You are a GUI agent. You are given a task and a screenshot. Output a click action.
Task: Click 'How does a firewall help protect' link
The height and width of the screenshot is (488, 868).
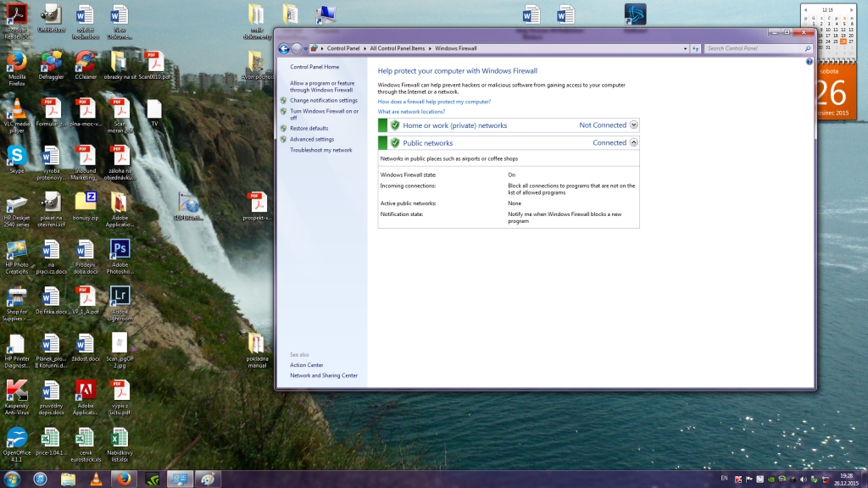click(x=434, y=102)
